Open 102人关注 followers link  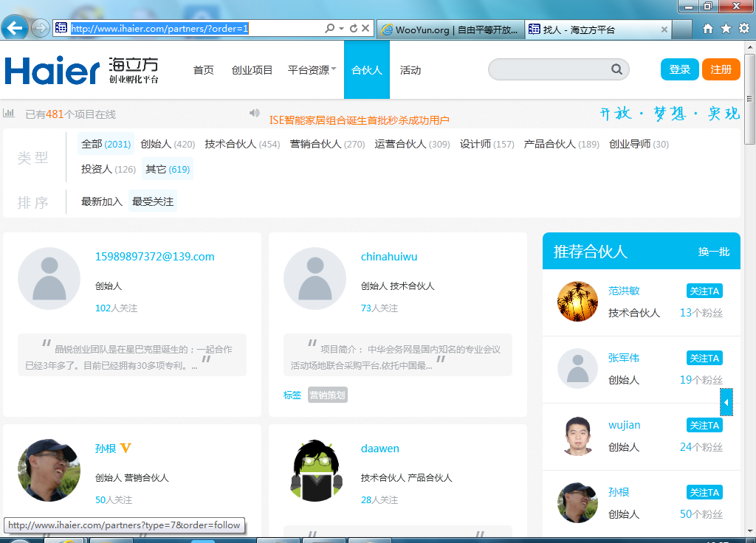(116, 308)
